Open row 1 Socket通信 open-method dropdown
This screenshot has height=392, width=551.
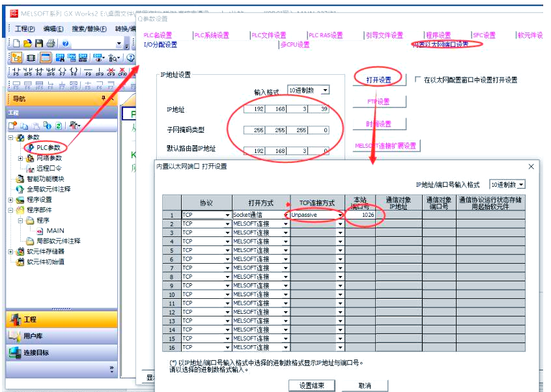pyautogui.click(x=286, y=215)
